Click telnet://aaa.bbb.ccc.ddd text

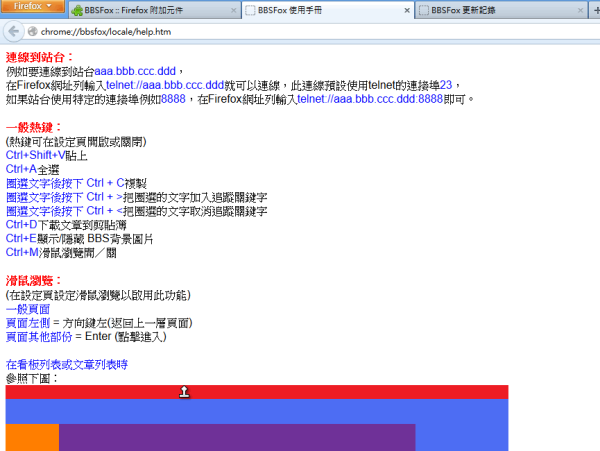pos(165,85)
